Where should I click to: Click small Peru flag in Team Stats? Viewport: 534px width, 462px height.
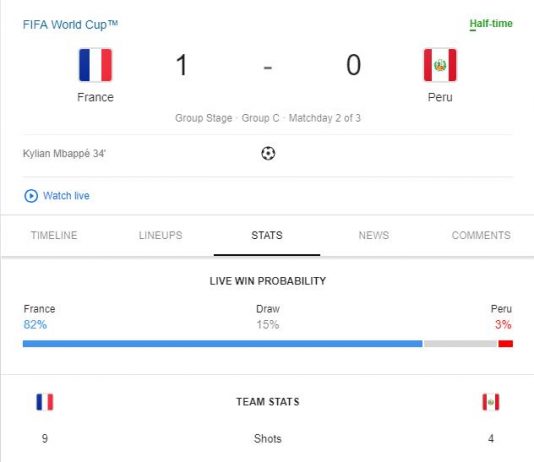coord(491,402)
